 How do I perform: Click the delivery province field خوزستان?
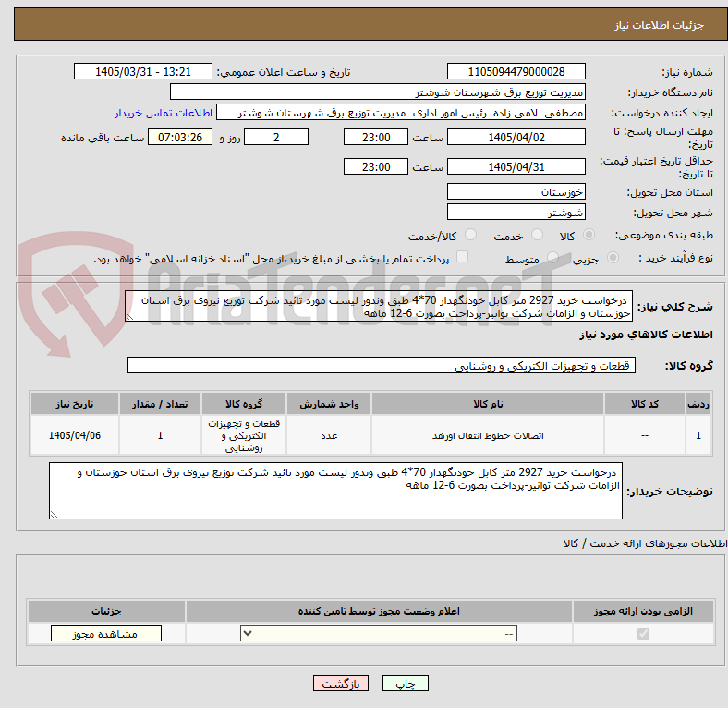tap(516, 191)
